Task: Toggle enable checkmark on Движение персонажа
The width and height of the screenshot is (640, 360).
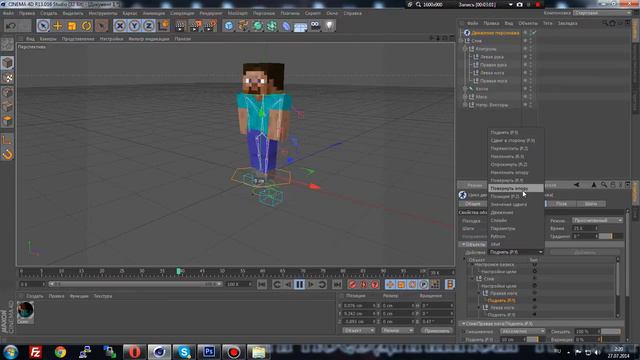Action: 533,33
